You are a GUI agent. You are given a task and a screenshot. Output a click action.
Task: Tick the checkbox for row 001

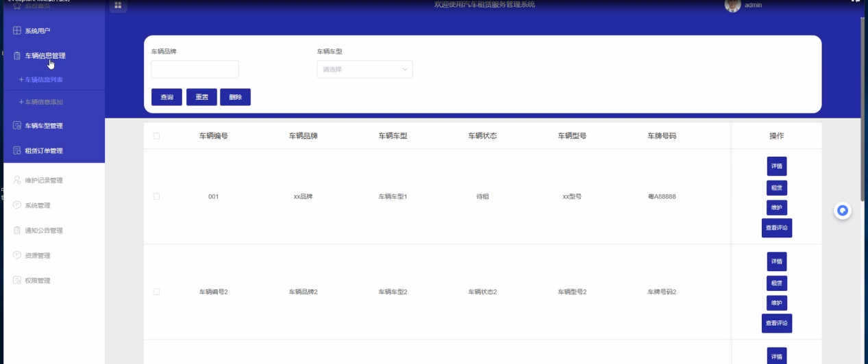[156, 196]
